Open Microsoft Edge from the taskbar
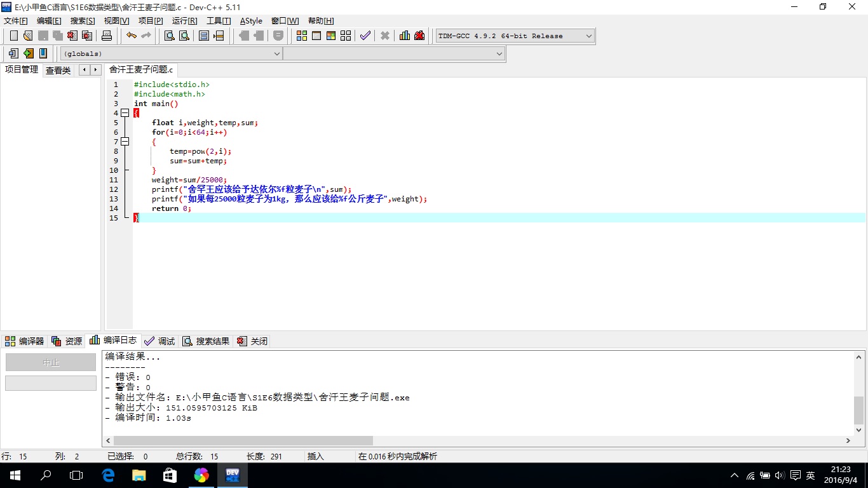Viewport: 868px width, 488px height. (x=108, y=475)
